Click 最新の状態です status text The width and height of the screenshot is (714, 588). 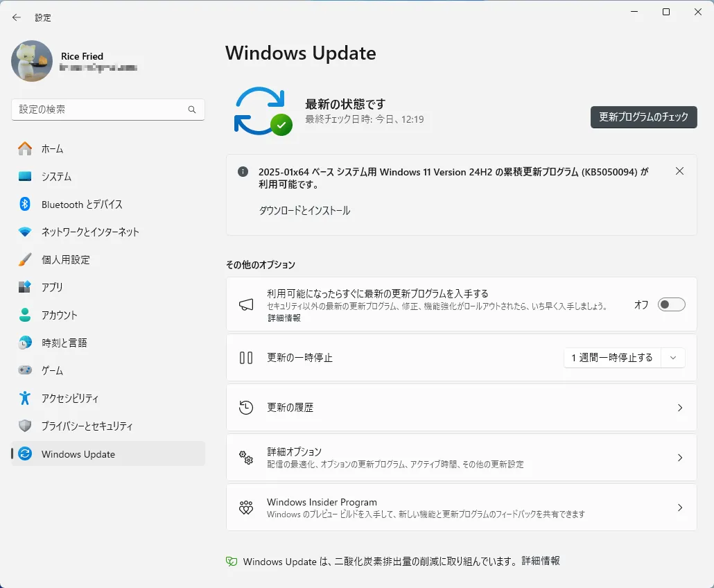345,104
